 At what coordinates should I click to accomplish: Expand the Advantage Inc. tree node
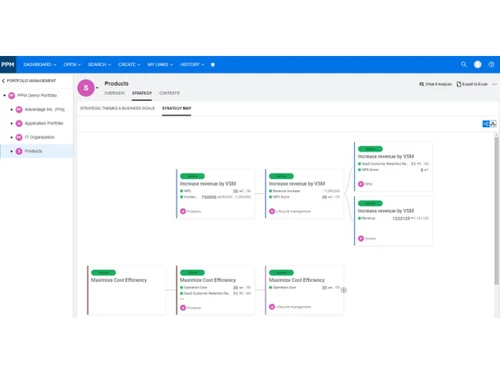(12, 110)
